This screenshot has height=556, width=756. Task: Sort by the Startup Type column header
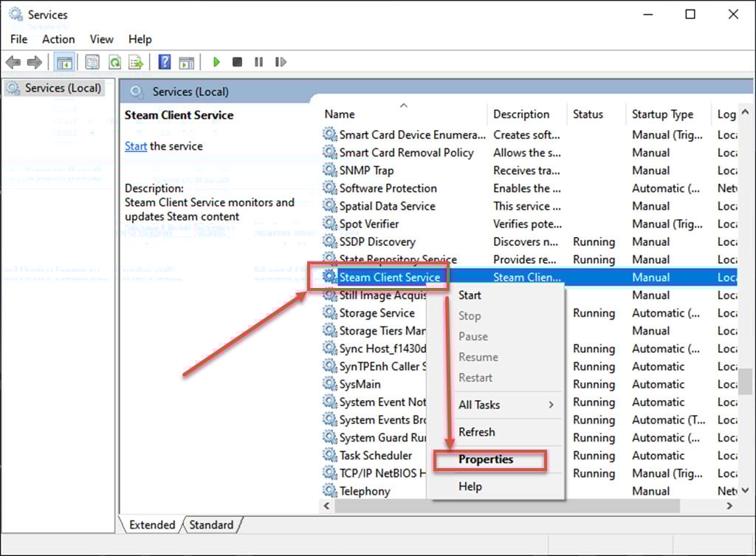[x=668, y=114]
